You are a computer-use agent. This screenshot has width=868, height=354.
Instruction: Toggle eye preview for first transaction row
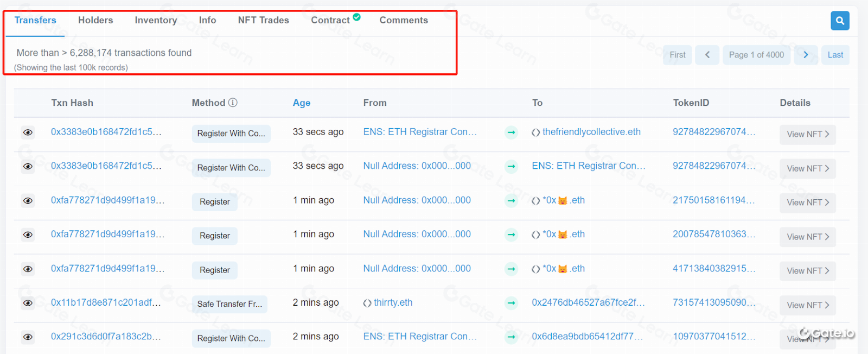[x=28, y=132]
